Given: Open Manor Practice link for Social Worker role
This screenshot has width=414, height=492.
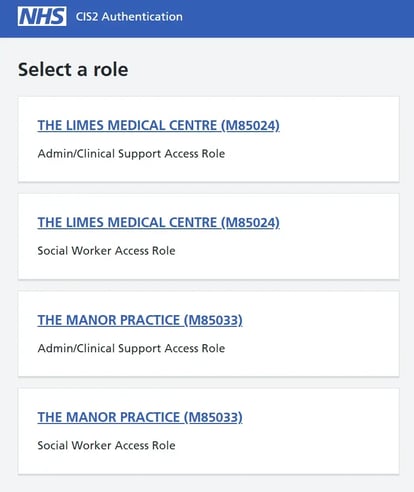Looking at the screenshot, I should (140, 417).
